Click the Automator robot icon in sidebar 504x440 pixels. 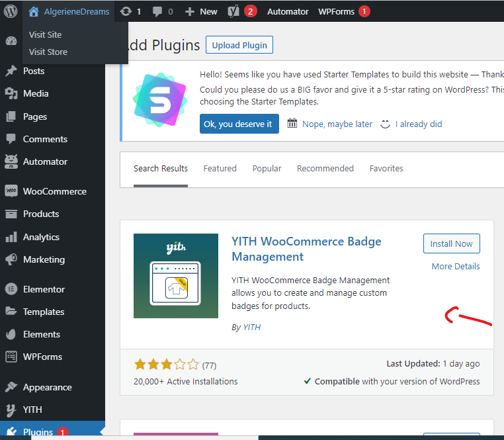(11, 161)
